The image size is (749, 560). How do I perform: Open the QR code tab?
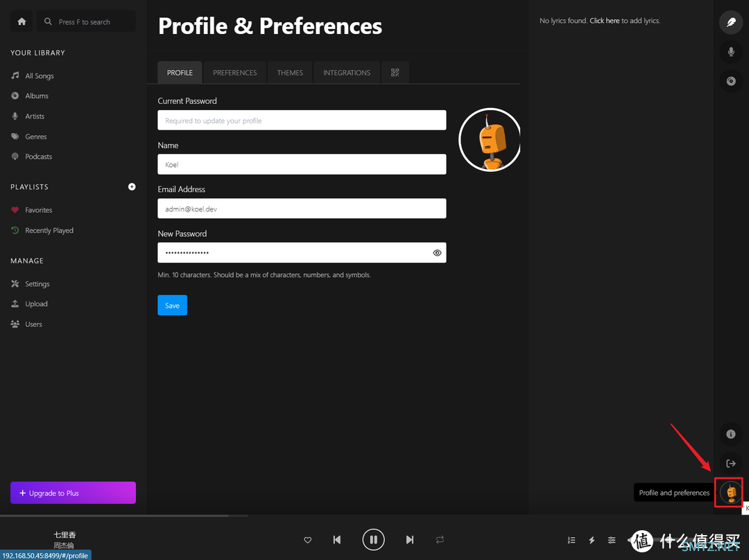[395, 73]
